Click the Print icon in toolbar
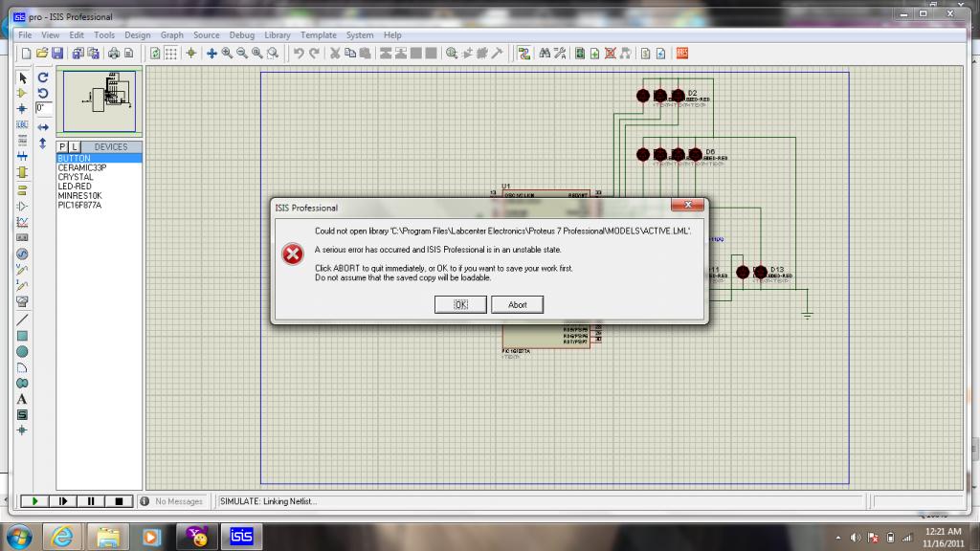The image size is (980, 551). [114, 54]
